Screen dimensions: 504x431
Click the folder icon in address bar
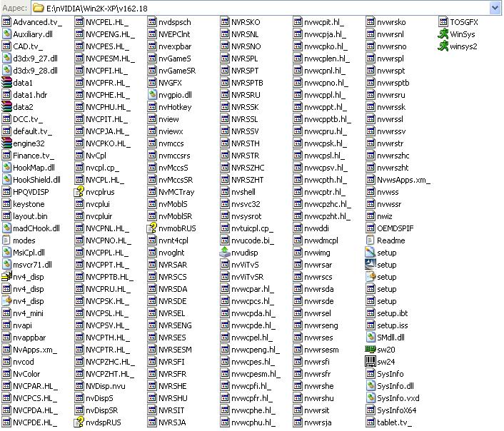click(39, 8)
